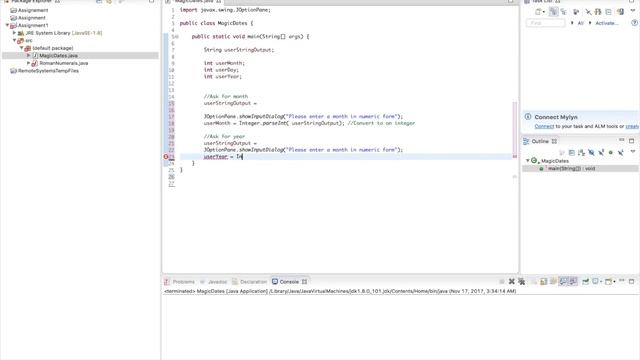Click in the code at line 23 userYear
Image resolution: width=640 pixels, height=360 pixels.
(215, 157)
